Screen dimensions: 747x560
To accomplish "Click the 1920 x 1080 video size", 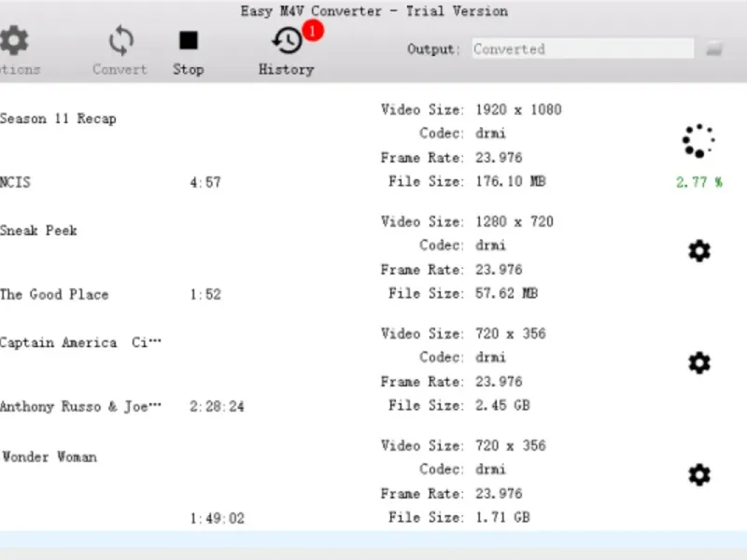I will [518, 110].
